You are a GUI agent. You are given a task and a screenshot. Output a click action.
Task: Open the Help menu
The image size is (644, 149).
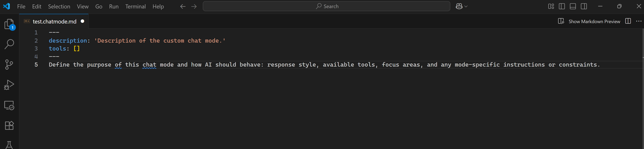click(158, 6)
